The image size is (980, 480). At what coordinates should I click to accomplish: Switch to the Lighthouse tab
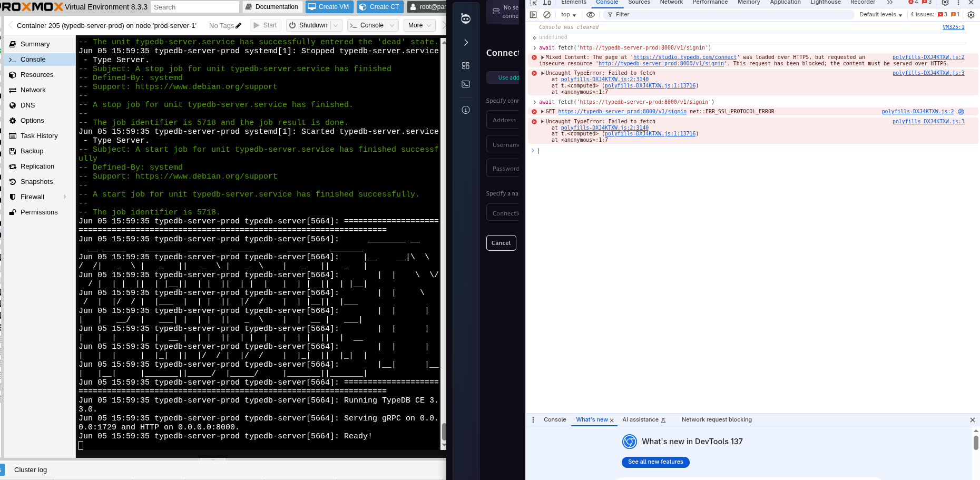[x=826, y=3]
